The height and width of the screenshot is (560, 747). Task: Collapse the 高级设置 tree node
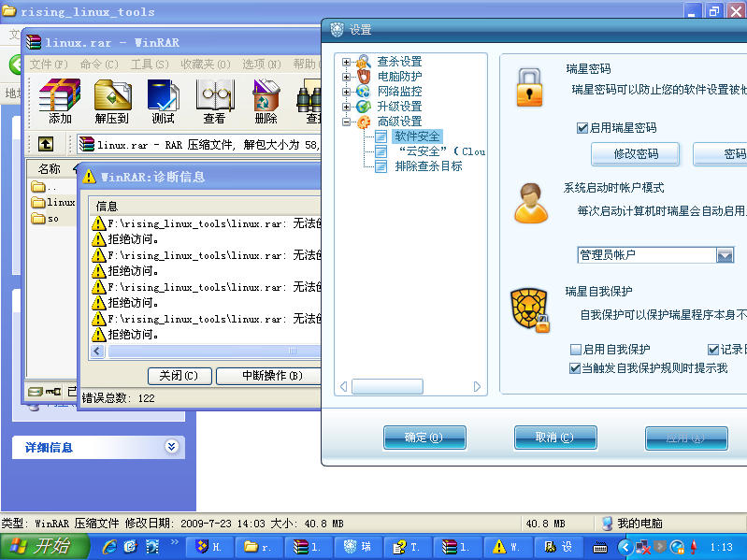pyautogui.click(x=346, y=122)
